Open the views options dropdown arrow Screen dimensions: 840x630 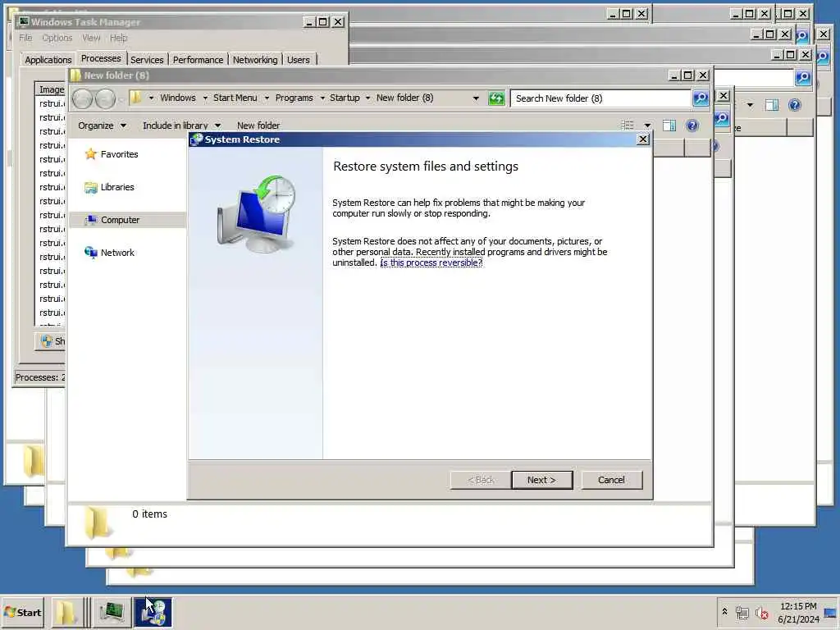tap(647, 126)
